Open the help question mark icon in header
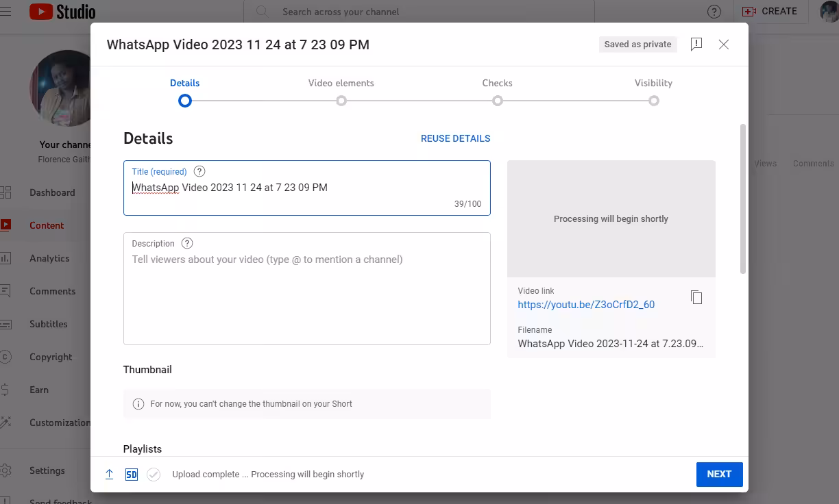The image size is (839, 504). (714, 12)
